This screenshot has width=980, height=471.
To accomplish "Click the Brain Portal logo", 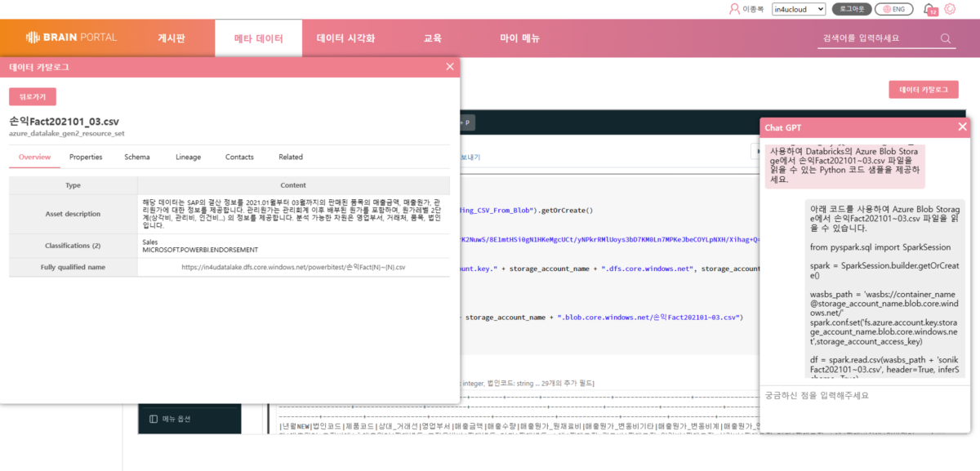I will click(71, 37).
